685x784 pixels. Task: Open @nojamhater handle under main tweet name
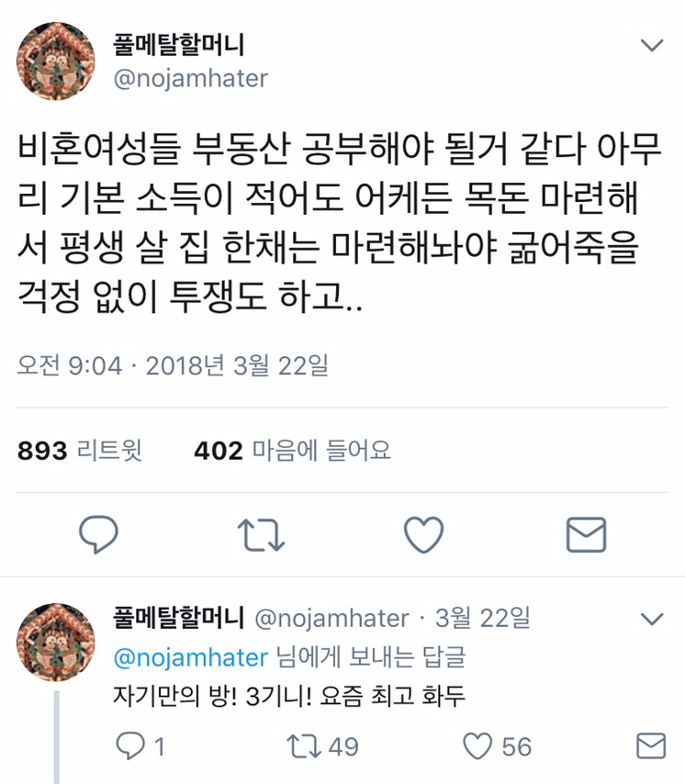pos(190,79)
